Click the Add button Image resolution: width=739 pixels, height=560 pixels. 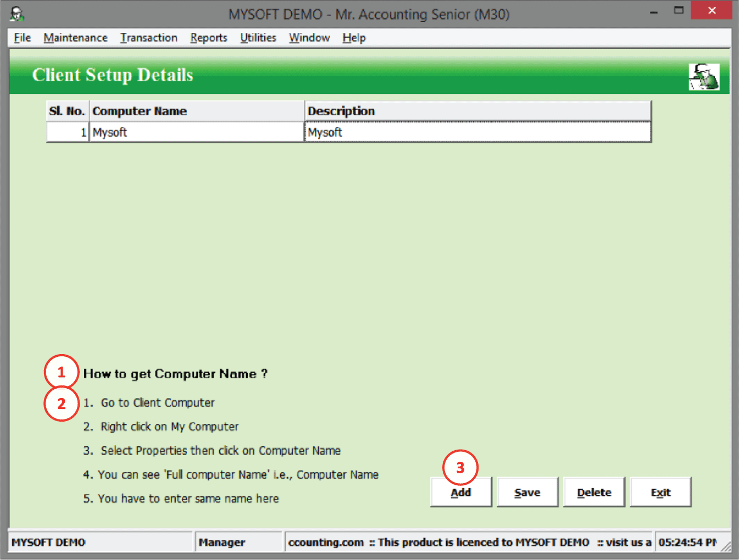coord(461,492)
